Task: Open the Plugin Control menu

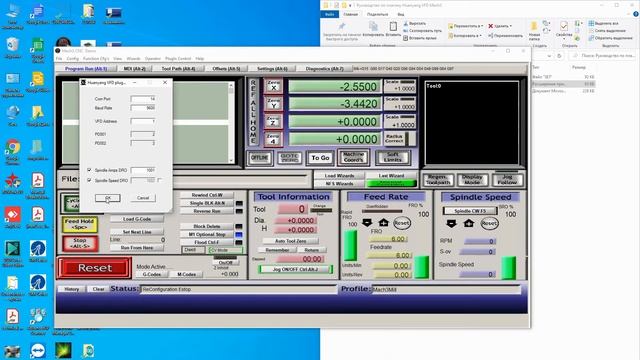Action: pos(178,59)
